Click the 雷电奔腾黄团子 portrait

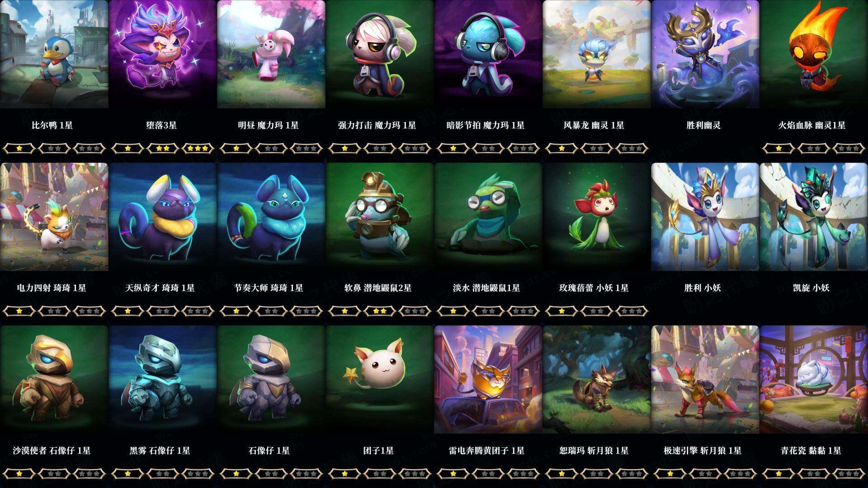pos(488,380)
